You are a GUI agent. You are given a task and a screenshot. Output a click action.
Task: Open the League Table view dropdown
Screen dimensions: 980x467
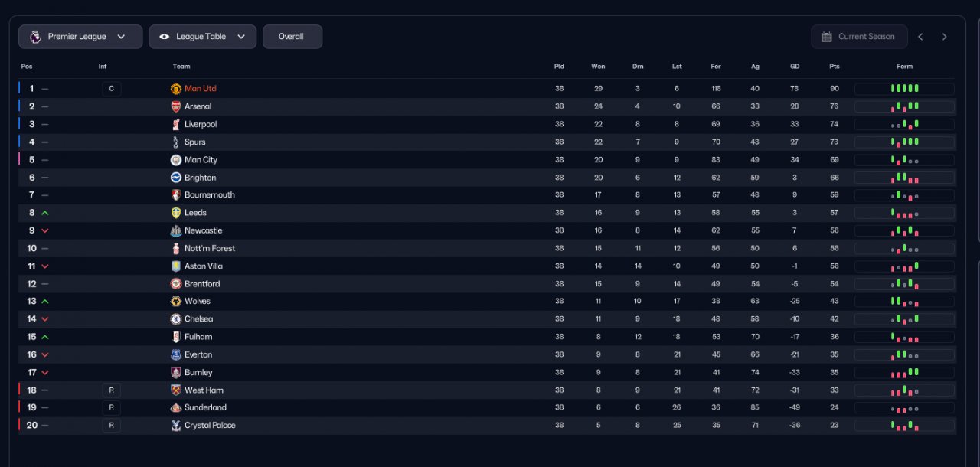click(x=202, y=37)
